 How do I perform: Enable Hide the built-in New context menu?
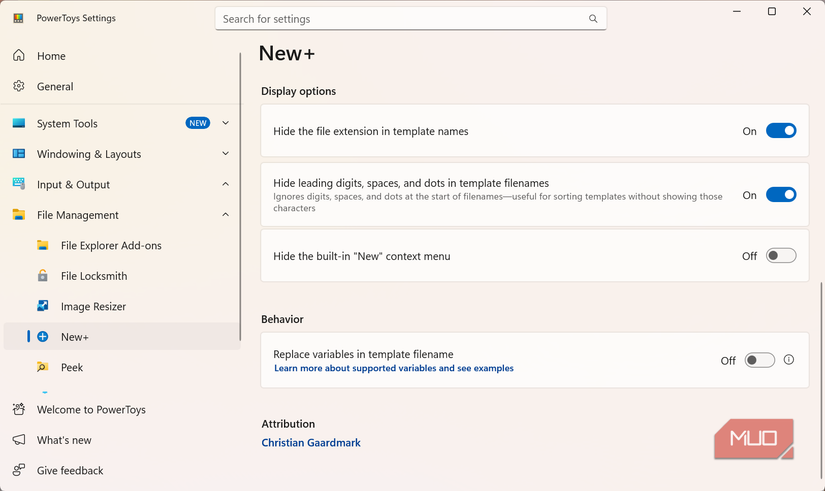[x=781, y=256]
